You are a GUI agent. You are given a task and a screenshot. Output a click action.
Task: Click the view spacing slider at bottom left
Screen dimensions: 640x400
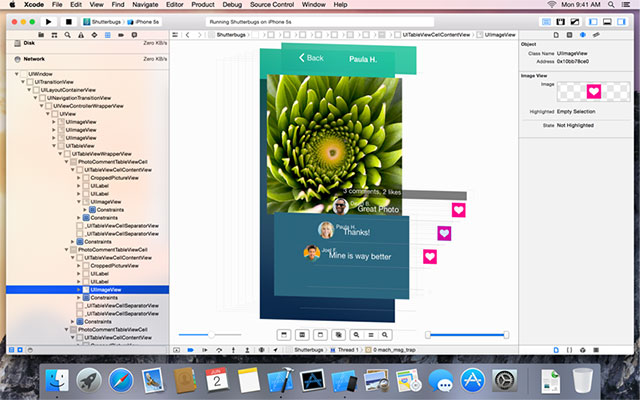[210, 334]
